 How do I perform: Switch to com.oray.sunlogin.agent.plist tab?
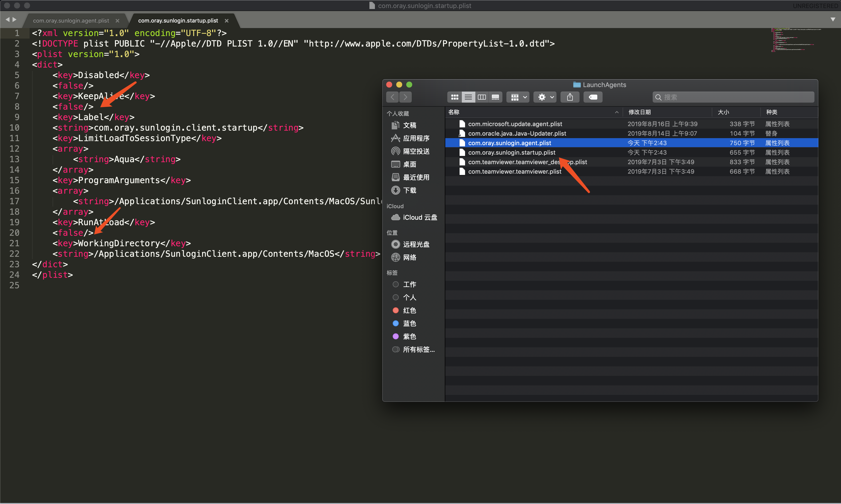click(x=71, y=21)
